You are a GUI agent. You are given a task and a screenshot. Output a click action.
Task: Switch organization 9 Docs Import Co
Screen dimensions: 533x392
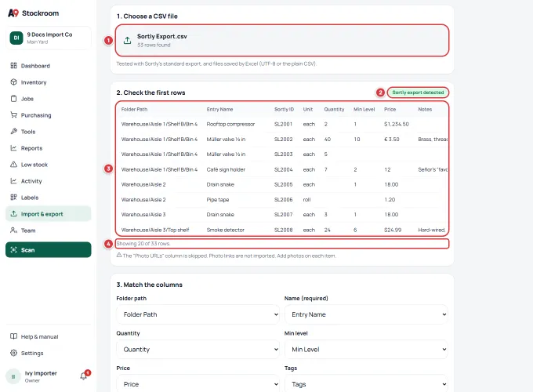click(x=49, y=38)
